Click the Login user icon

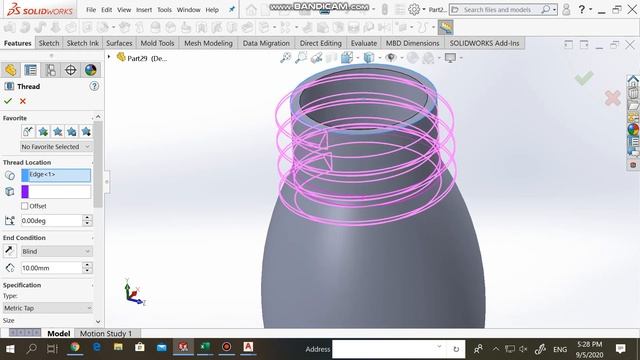(x=566, y=9)
